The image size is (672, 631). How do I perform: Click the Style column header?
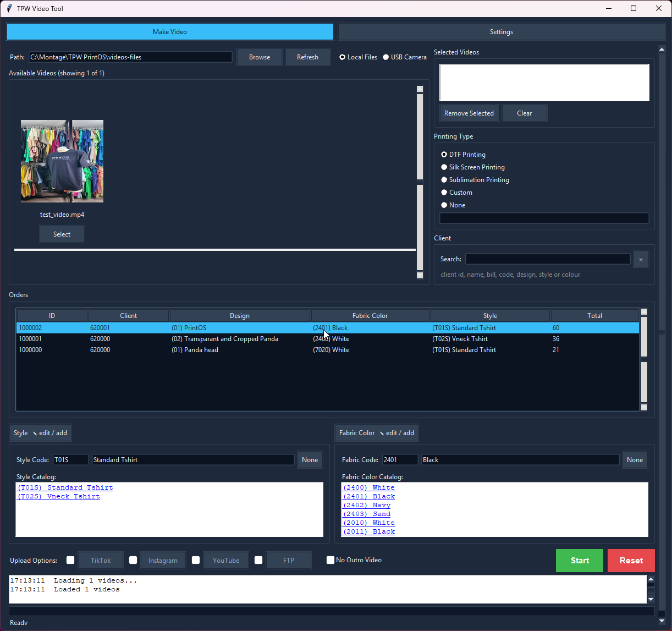491,316
